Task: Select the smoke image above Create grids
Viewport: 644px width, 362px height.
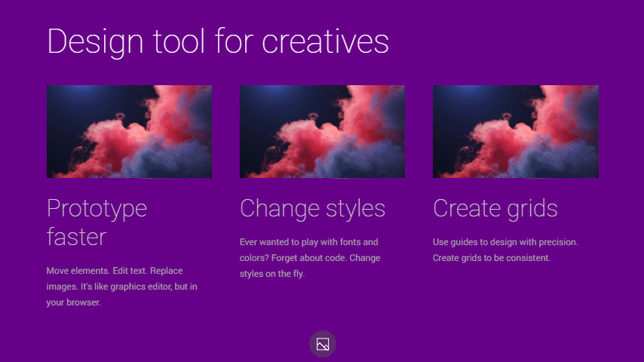Action: pos(516,131)
